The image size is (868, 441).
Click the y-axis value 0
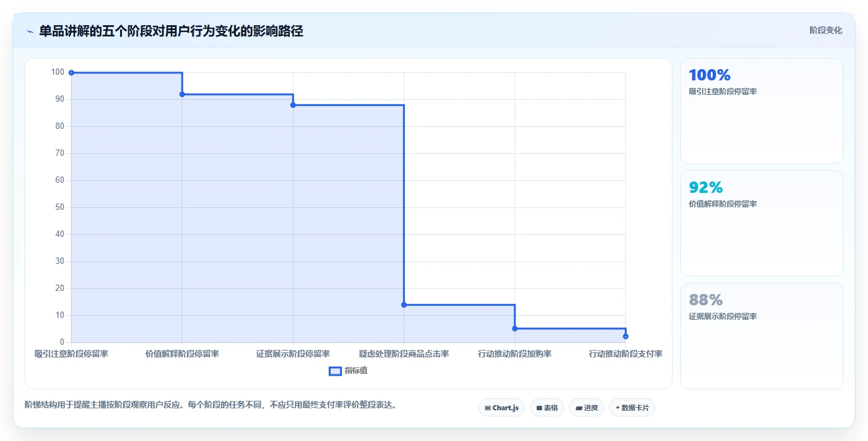62,342
